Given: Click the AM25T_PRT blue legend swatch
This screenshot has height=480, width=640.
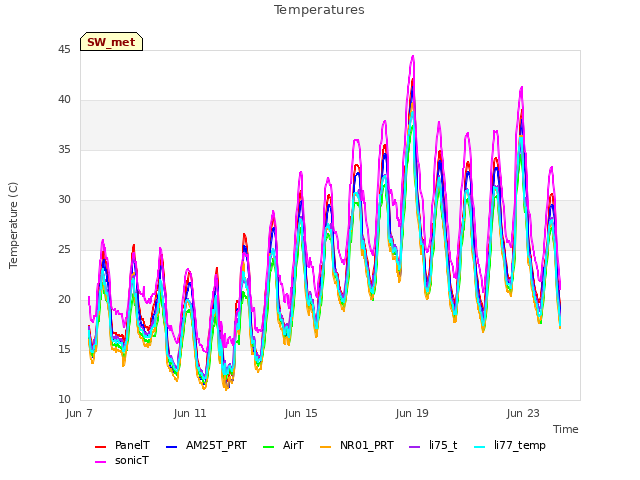Looking at the screenshot, I should tap(171, 447).
